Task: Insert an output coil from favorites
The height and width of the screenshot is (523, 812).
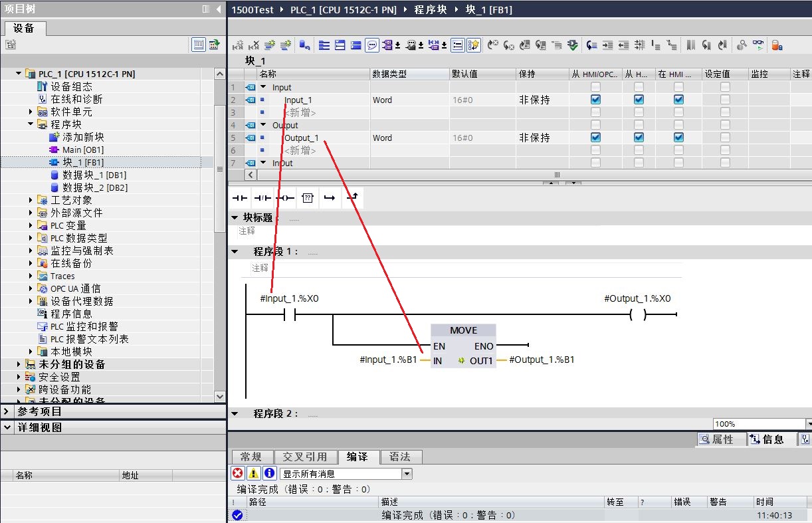Action: click(x=285, y=197)
